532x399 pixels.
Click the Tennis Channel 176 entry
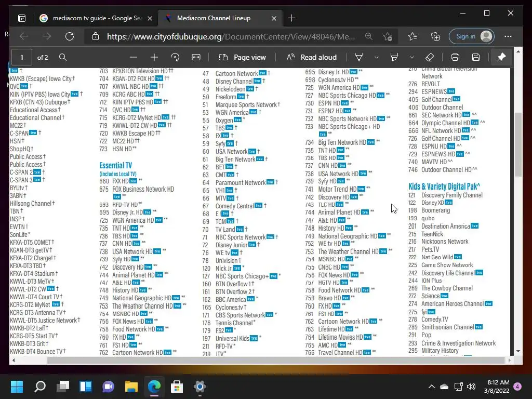[x=229, y=323]
